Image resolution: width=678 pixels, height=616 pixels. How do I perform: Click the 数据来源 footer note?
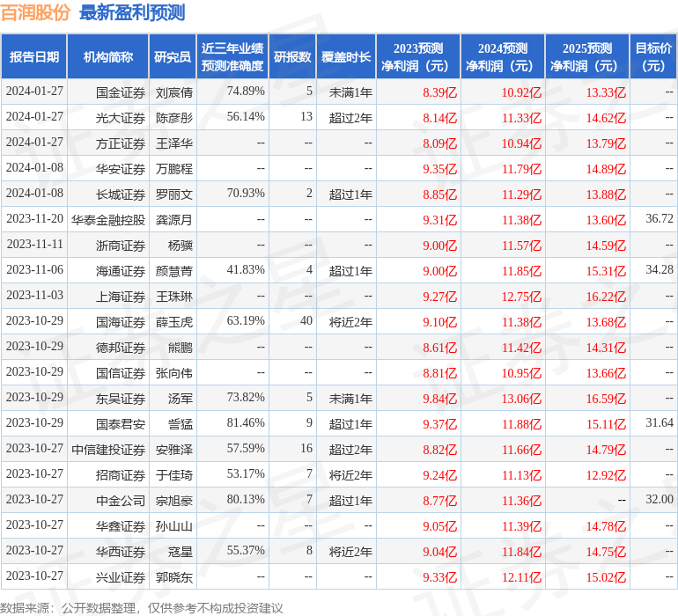point(142,608)
